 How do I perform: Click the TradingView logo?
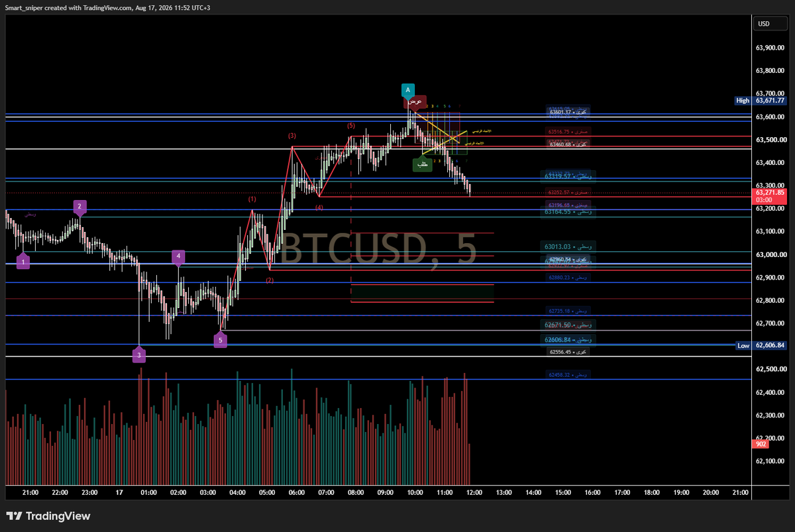(x=48, y=516)
